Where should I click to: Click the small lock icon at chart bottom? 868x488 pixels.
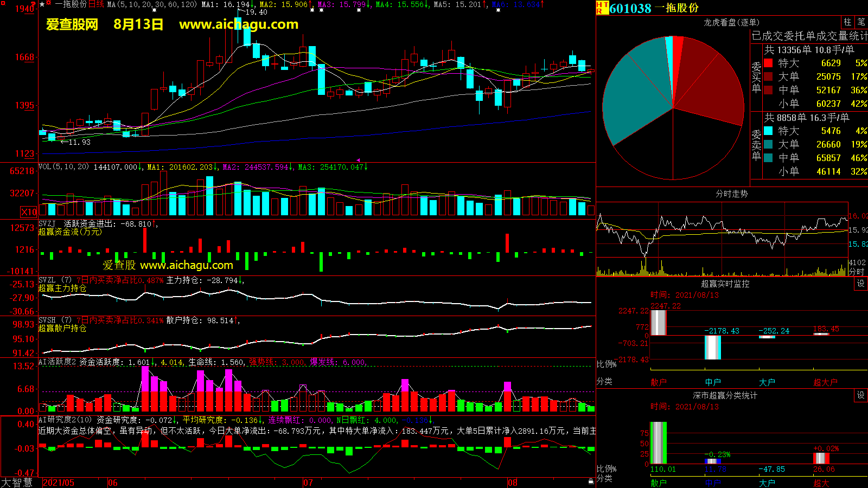[x=591, y=481]
